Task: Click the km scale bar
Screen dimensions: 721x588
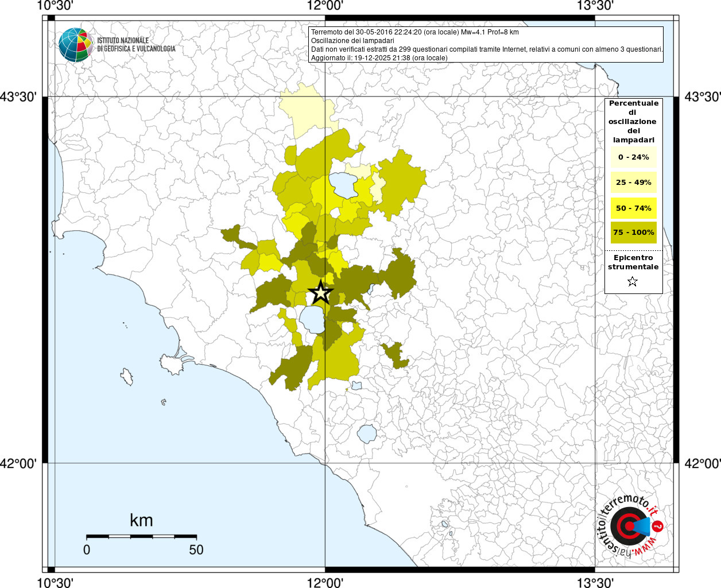Action: 141,536
